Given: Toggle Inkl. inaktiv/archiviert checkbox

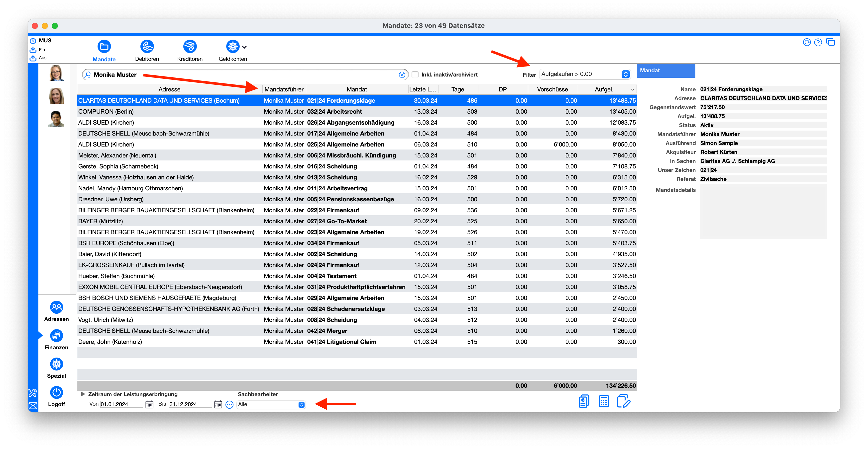Looking at the screenshot, I should (415, 75).
